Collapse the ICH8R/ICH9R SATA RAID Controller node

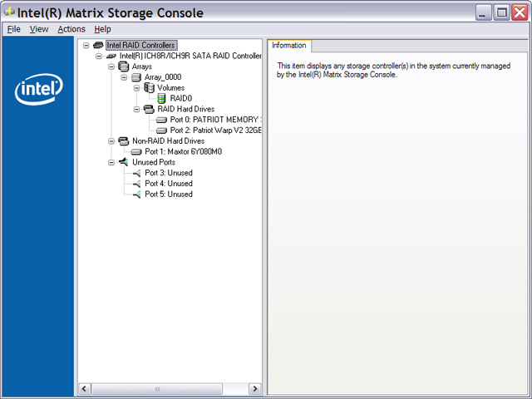[98, 56]
